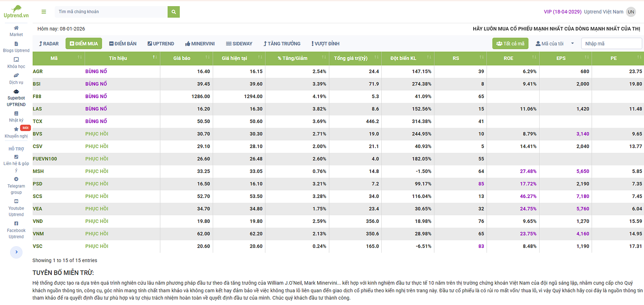Screen dimensions: 644x305
Task: Sort by EPS column
Action: pos(587,58)
